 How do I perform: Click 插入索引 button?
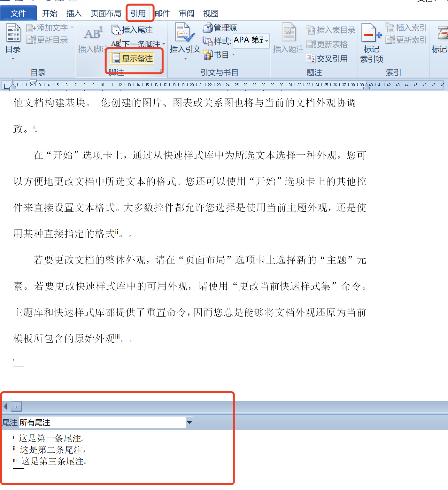tap(406, 28)
